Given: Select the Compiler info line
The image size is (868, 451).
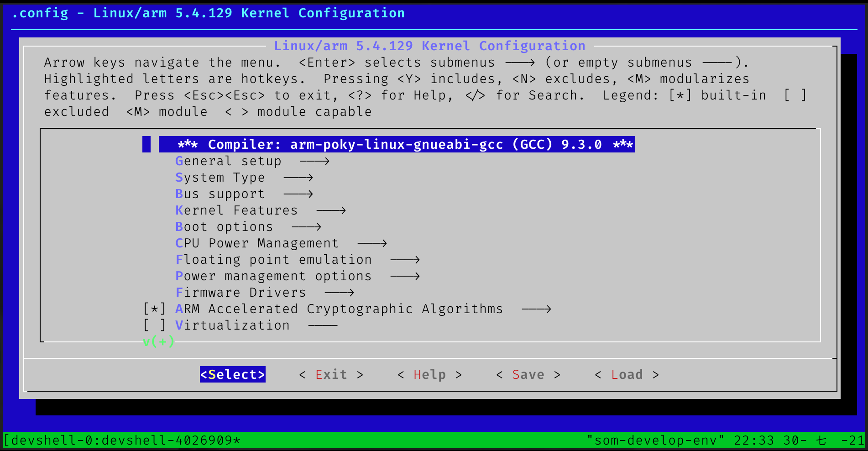Looking at the screenshot, I should point(397,145).
